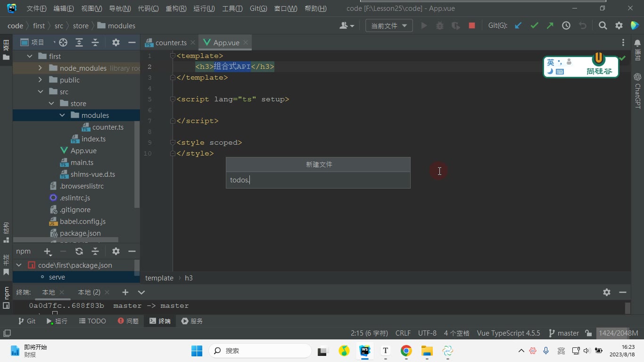Open terminal panel settings gear
Viewport: 644px width, 362px height.
(x=607, y=292)
